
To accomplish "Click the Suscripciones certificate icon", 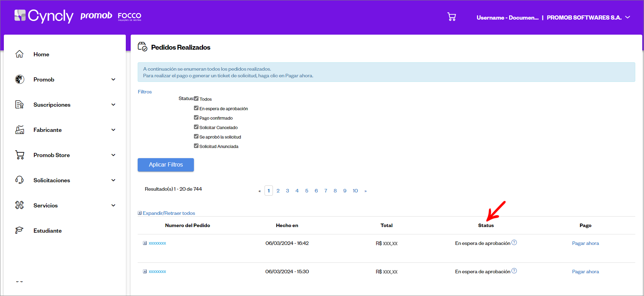I will 20,105.
